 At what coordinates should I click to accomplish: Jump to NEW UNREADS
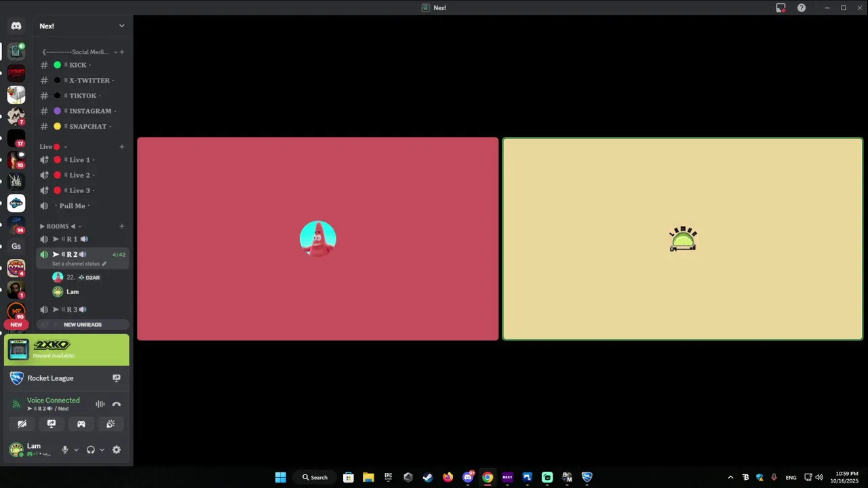tap(83, 325)
